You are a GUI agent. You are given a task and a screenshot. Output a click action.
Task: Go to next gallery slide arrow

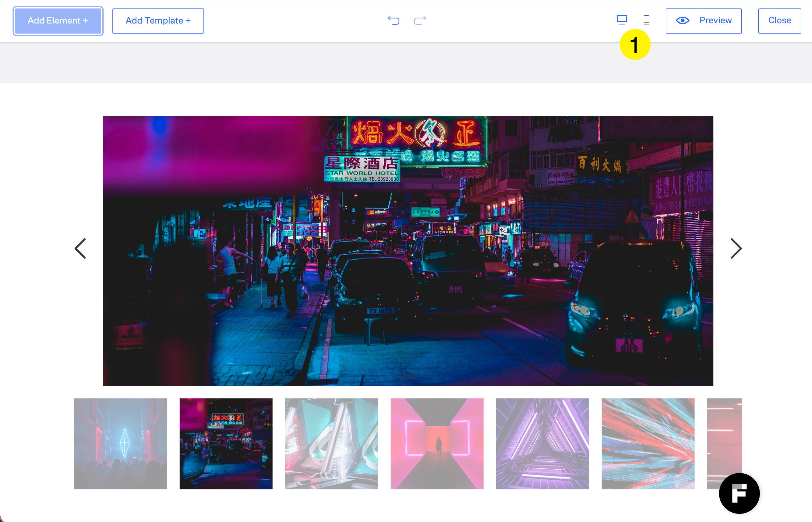pyautogui.click(x=736, y=248)
